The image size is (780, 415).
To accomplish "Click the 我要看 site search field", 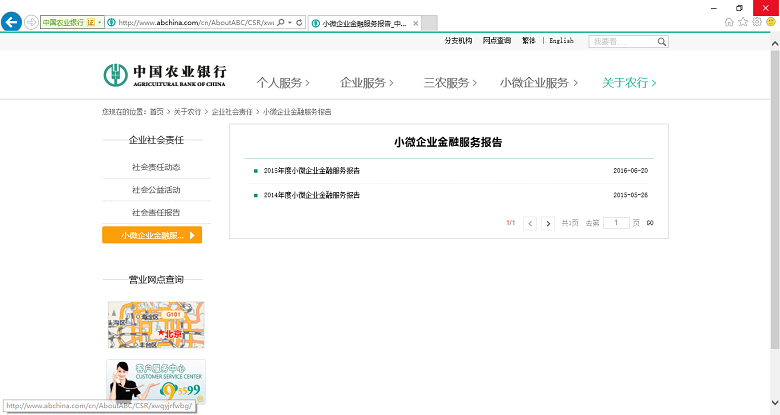I will (x=622, y=42).
